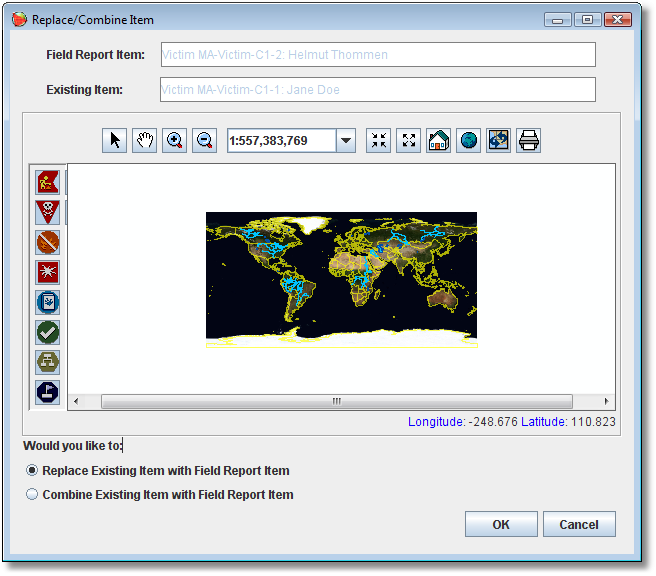Click the zoom out magnifier

[x=205, y=141]
